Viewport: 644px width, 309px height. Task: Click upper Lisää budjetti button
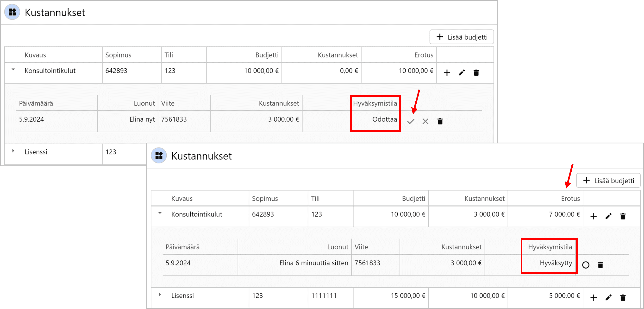(x=462, y=37)
